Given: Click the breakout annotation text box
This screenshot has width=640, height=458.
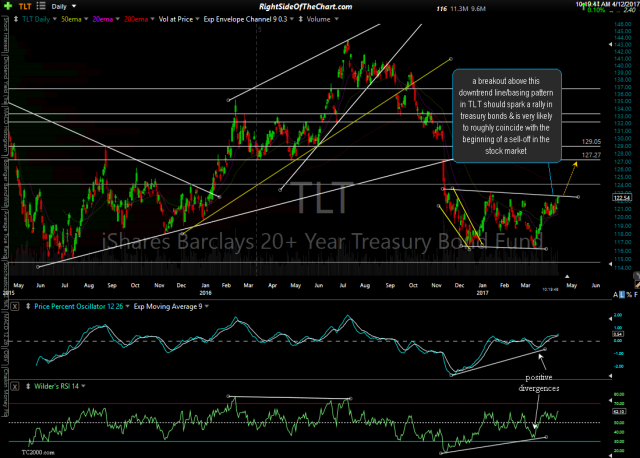Looking at the screenshot, I should pos(507,116).
